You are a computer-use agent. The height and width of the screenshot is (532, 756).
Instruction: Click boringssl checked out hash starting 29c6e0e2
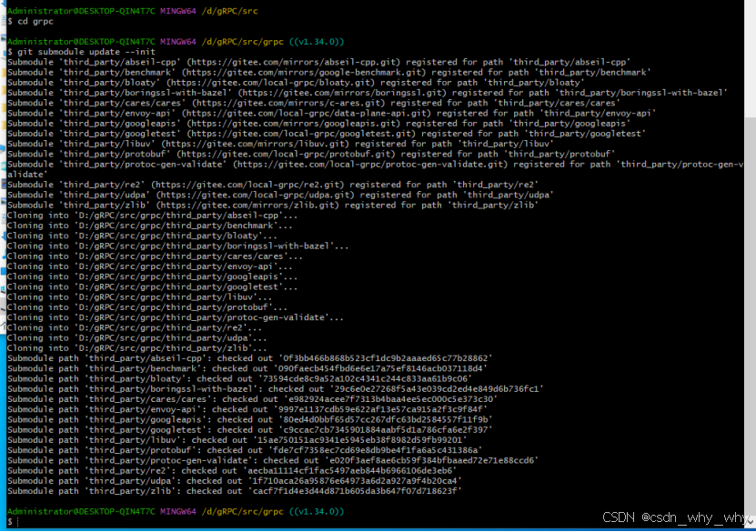(437, 389)
